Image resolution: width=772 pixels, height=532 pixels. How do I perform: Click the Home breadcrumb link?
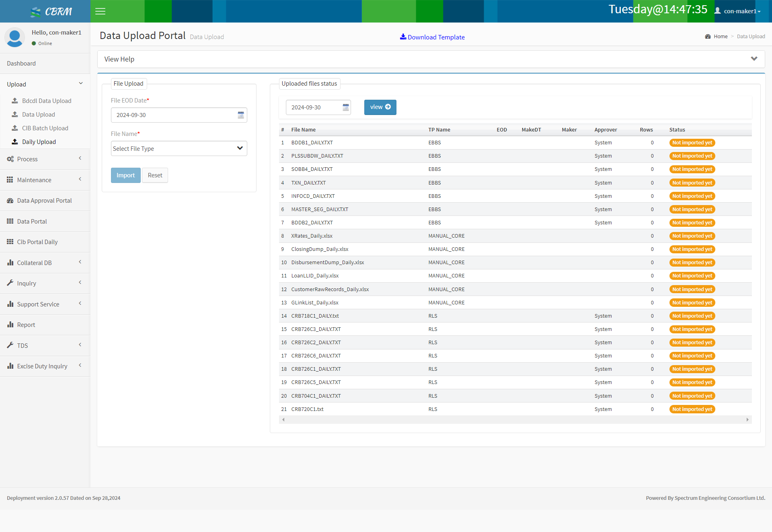tap(721, 36)
